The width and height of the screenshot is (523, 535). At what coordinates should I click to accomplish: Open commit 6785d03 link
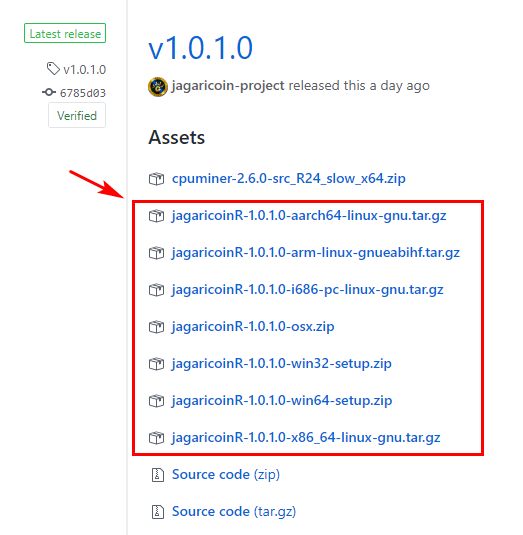[83, 93]
